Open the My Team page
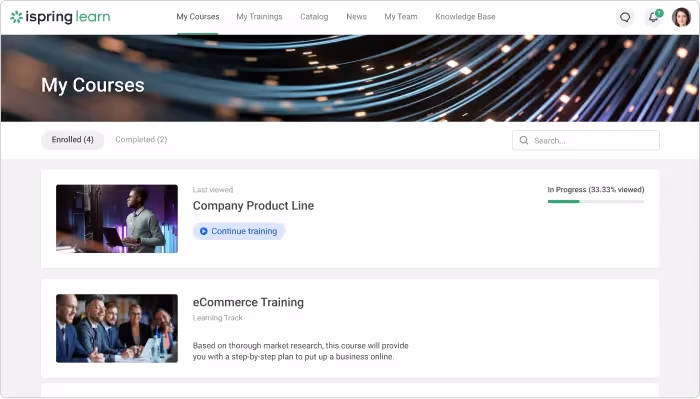Screen dimensions: 700x399 coord(401,17)
